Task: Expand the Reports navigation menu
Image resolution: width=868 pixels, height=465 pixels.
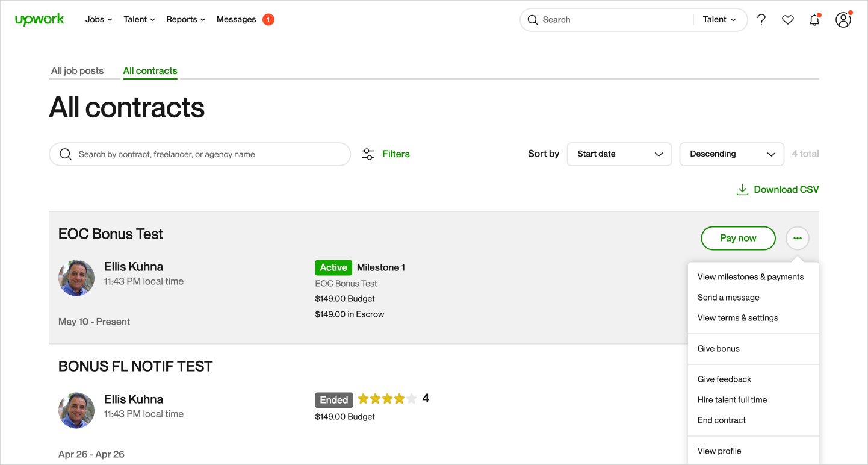Action: (185, 19)
